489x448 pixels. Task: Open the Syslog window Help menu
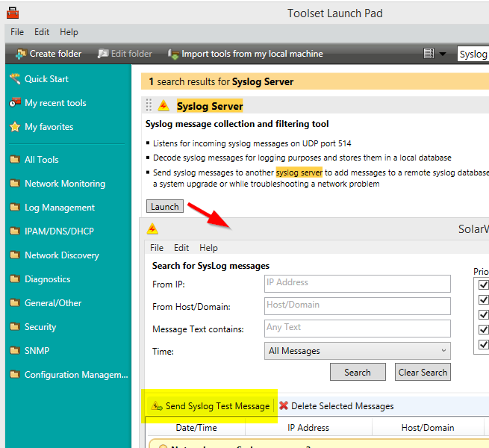pyautogui.click(x=208, y=248)
